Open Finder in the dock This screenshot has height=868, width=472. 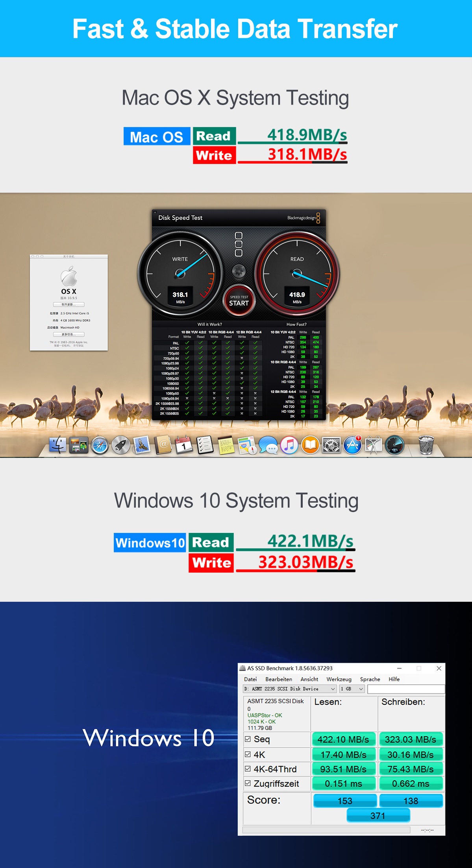tap(58, 445)
